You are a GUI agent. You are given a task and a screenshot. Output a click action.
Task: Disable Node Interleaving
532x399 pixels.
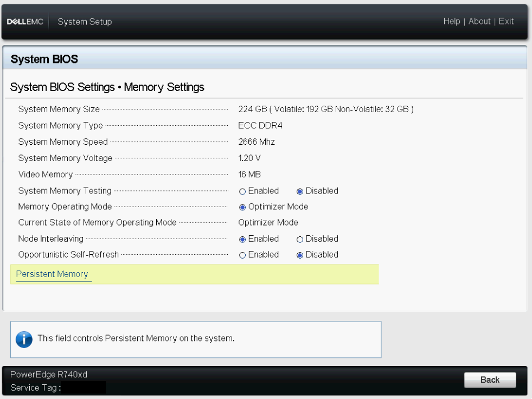[300, 239]
